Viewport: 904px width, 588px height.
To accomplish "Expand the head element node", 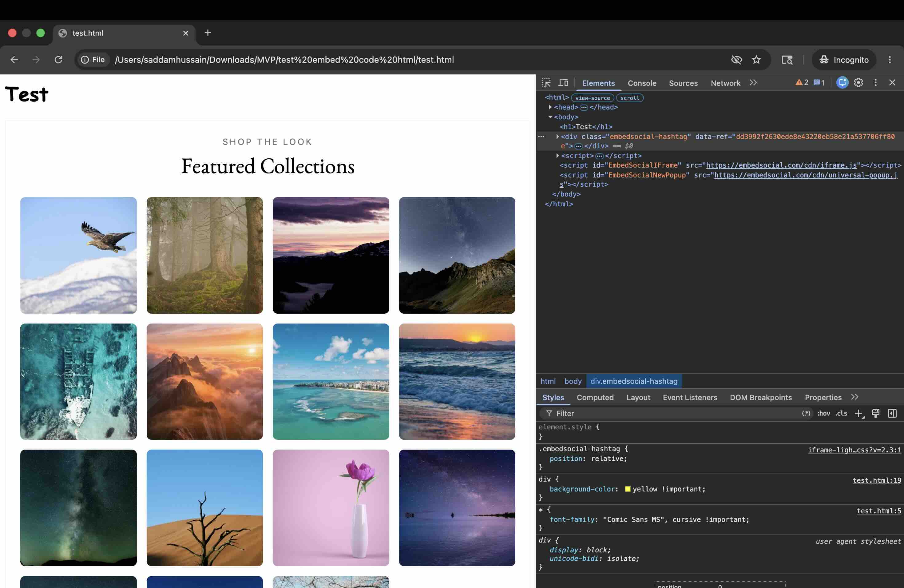I will tap(550, 107).
